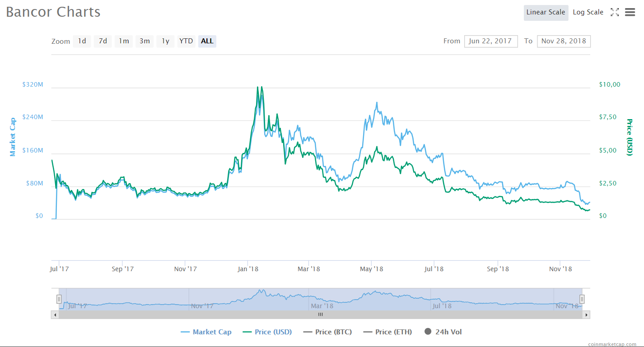Show Price (BTC) series in legend

327,332
